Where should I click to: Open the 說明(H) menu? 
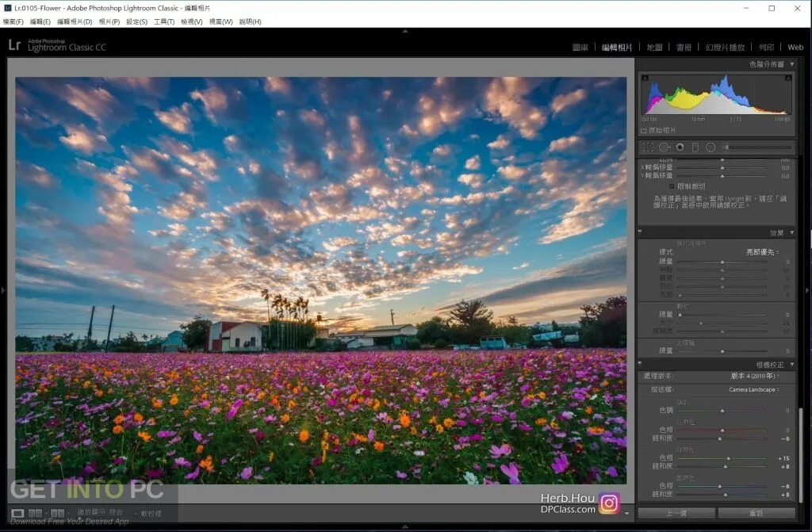point(250,21)
